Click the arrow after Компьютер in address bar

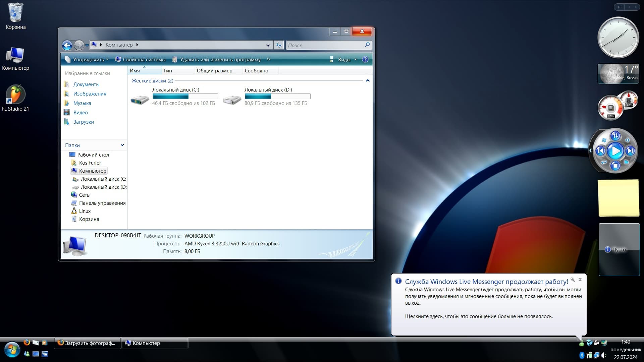[137, 45]
